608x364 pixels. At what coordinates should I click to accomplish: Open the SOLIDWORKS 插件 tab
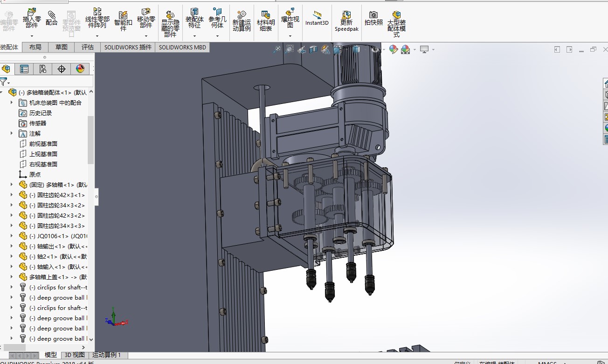point(128,47)
